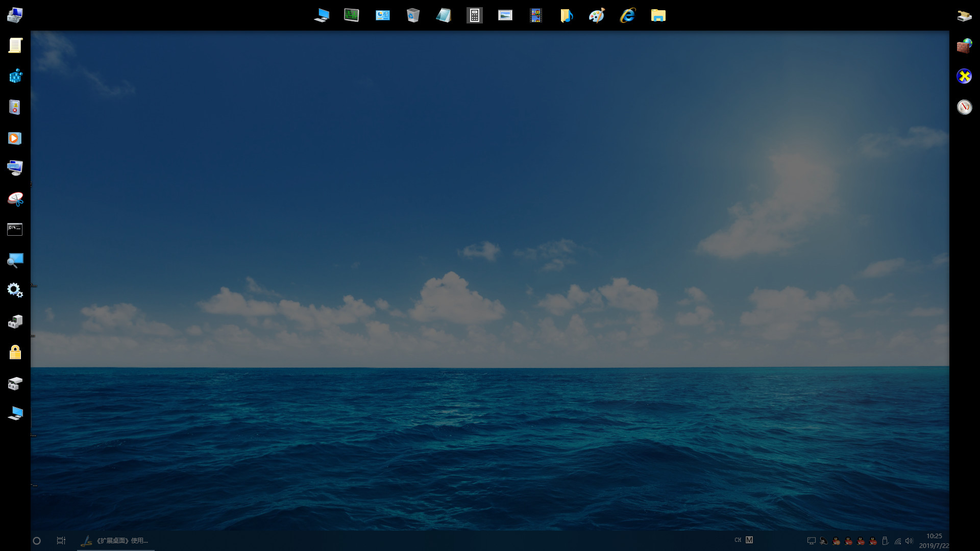Switch the CH input method indicator
980x551 pixels.
point(737,539)
